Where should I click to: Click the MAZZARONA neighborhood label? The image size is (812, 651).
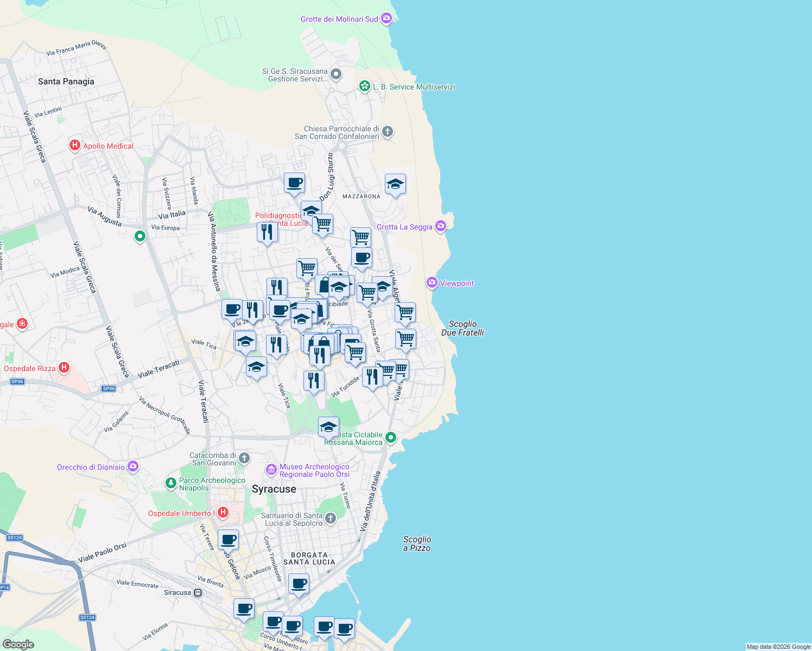point(361,196)
